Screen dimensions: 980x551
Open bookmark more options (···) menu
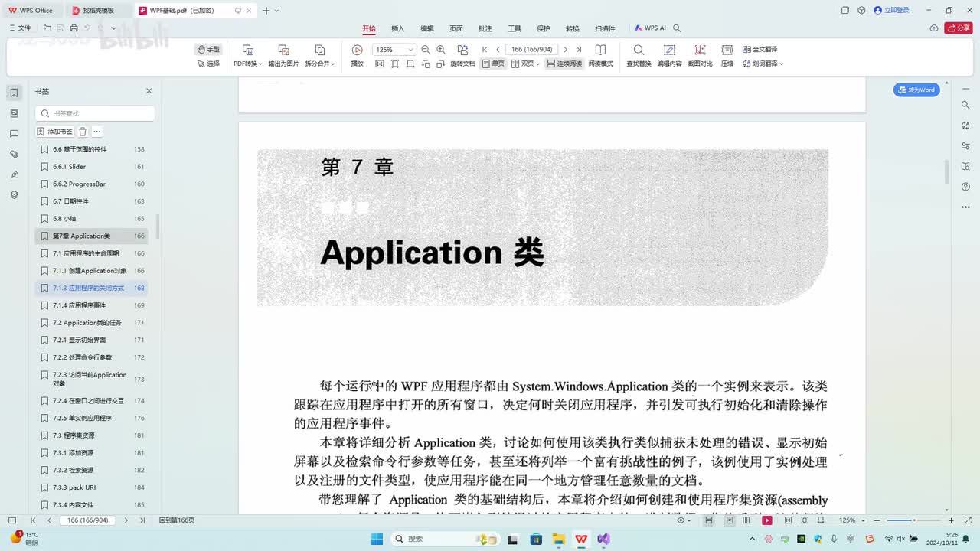tap(97, 132)
